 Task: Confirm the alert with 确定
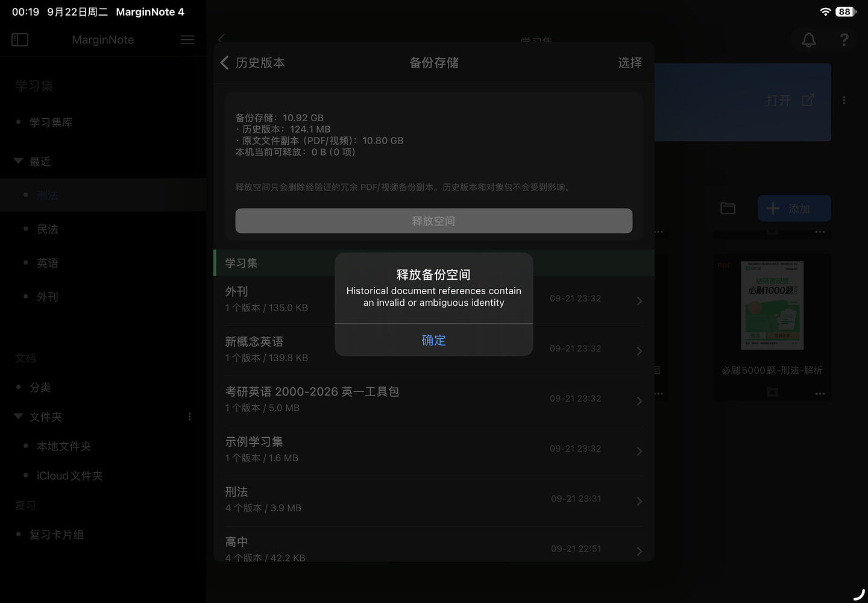[x=433, y=340]
